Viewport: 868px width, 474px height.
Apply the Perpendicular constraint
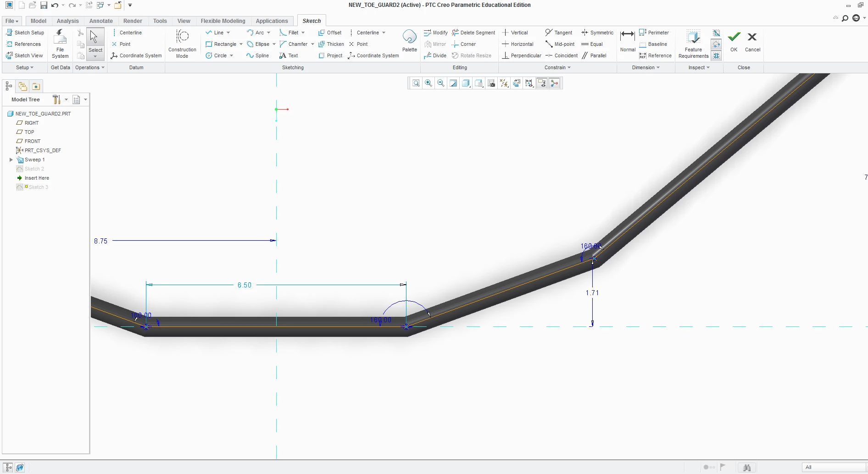click(x=522, y=55)
